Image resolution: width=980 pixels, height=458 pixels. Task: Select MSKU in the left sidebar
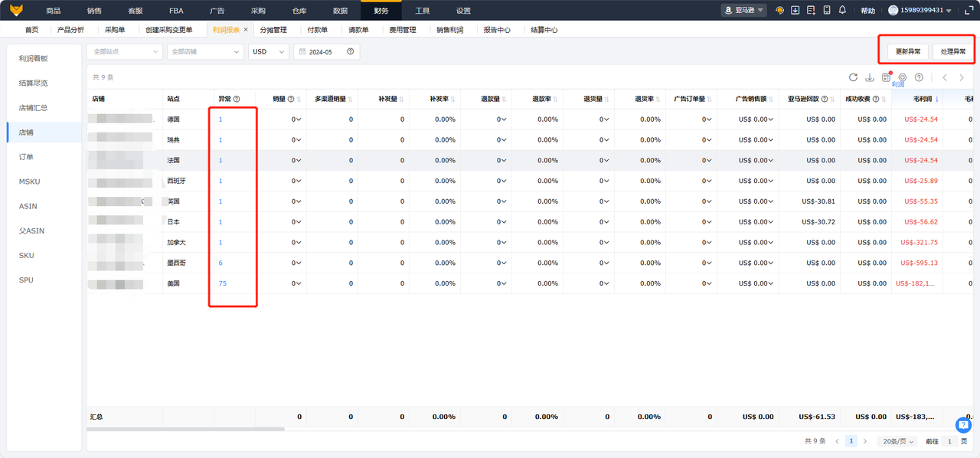point(30,182)
